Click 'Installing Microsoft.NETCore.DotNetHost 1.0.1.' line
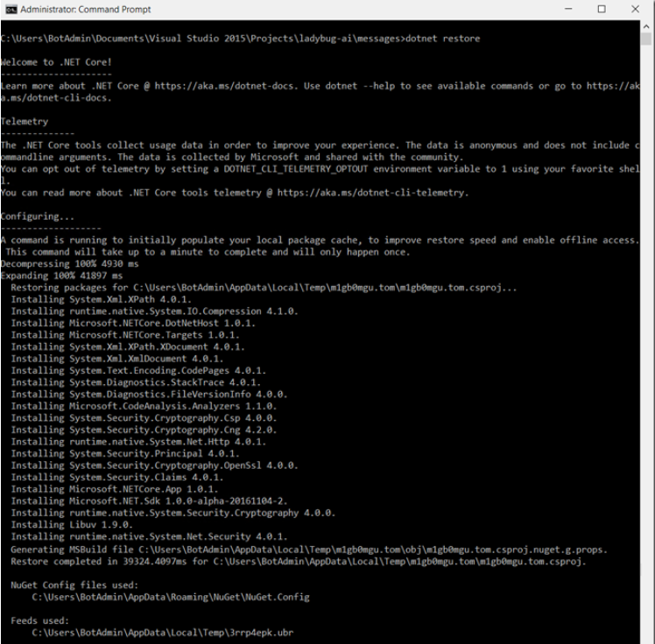The image size is (655, 644). [x=133, y=323]
